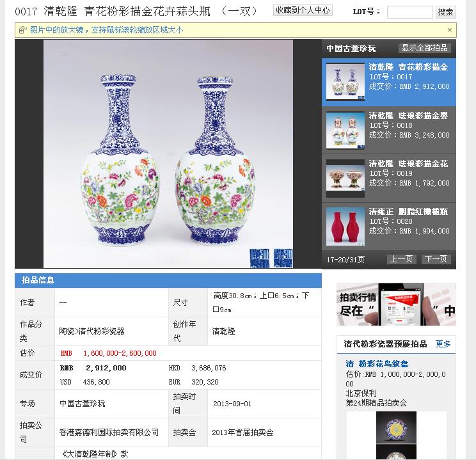The height and width of the screenshot is (460, 476).
Task: Open LOT 0018 title 清乾隆 珐琅彩描金
Action: (408, 115)
